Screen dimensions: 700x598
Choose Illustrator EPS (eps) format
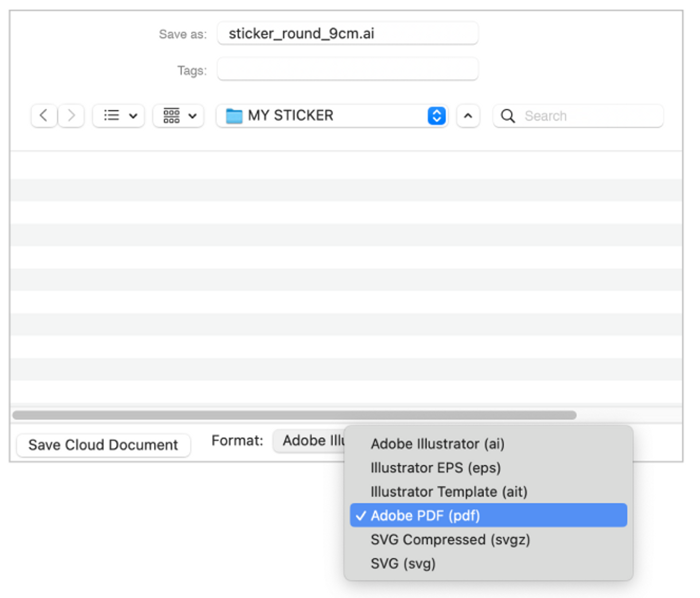435,468
